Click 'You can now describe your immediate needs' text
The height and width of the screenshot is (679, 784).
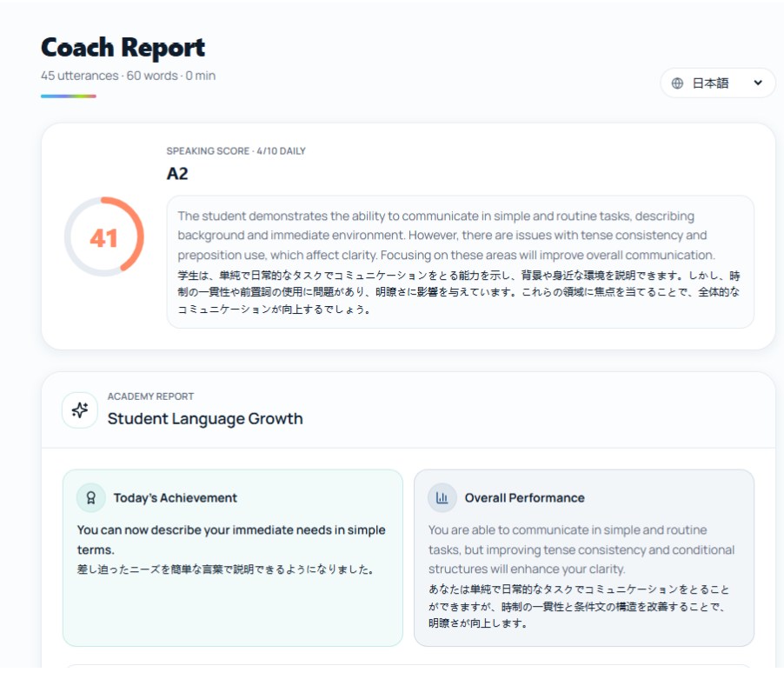coord(231,540)
